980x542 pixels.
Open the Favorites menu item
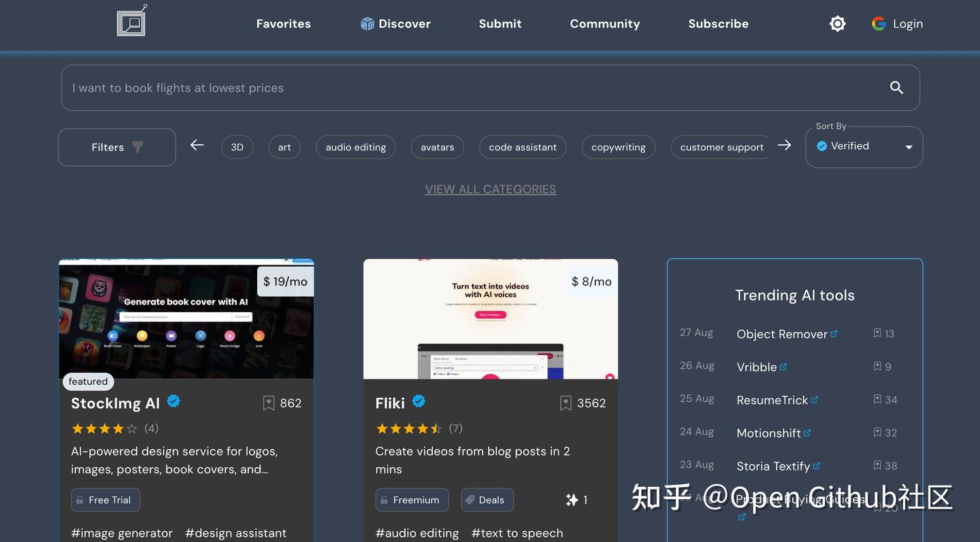point(284,24)
